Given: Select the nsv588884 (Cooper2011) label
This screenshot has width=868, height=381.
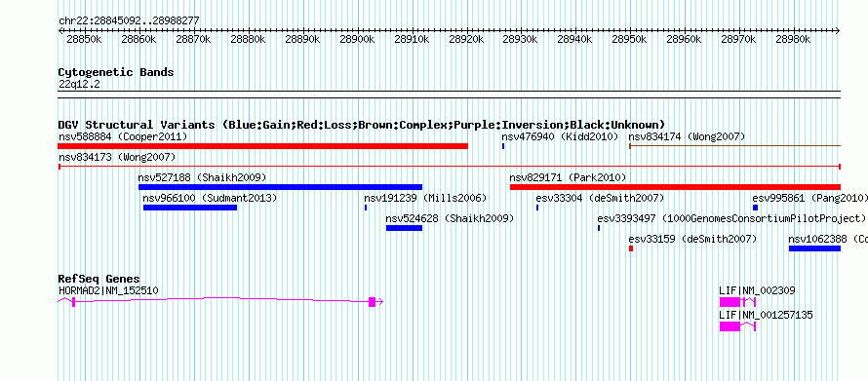Looking at the screenshot, I should pos(123,136).
